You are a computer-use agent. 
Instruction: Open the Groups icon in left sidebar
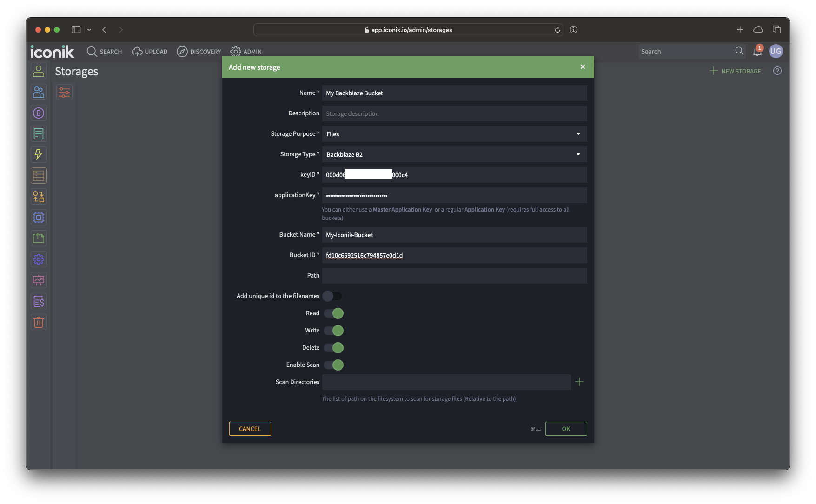[x=39, y=92]
